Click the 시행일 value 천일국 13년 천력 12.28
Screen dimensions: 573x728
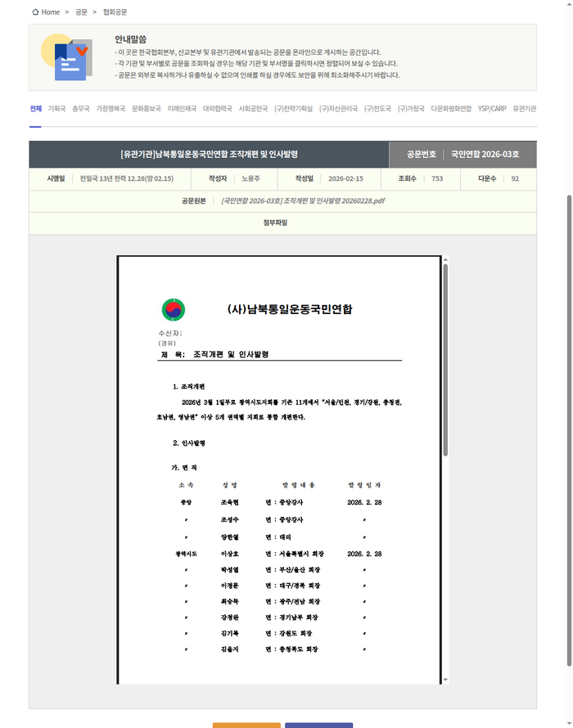point(126,179)
